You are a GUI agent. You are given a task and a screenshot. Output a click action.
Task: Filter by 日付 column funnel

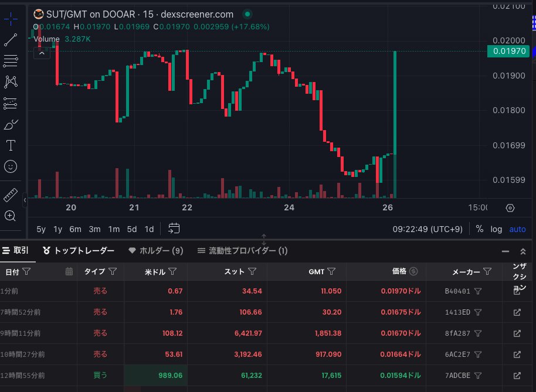coord(26,271)
